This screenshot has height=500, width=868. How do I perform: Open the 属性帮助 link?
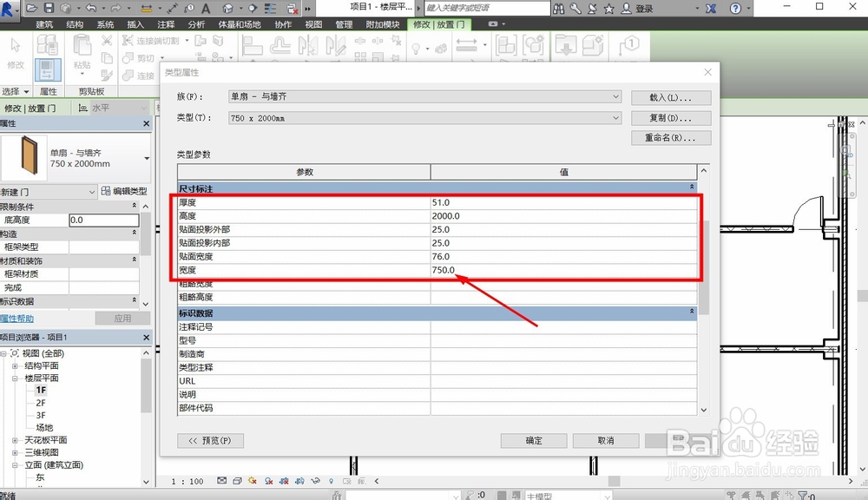point(17,319)
